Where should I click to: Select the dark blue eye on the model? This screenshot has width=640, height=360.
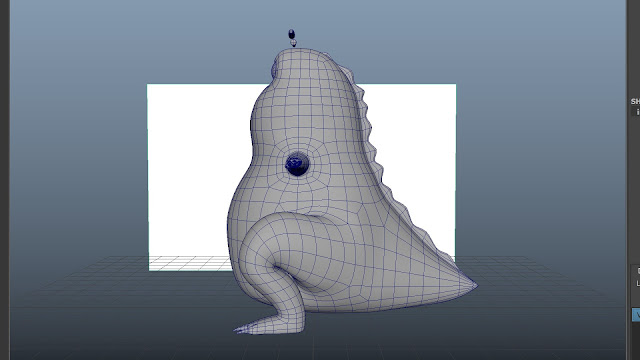tap(297, 164)
